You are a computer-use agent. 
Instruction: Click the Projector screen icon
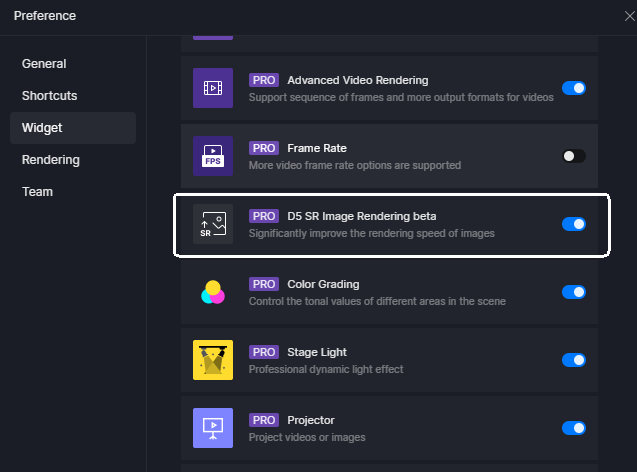tap(213, 428)
